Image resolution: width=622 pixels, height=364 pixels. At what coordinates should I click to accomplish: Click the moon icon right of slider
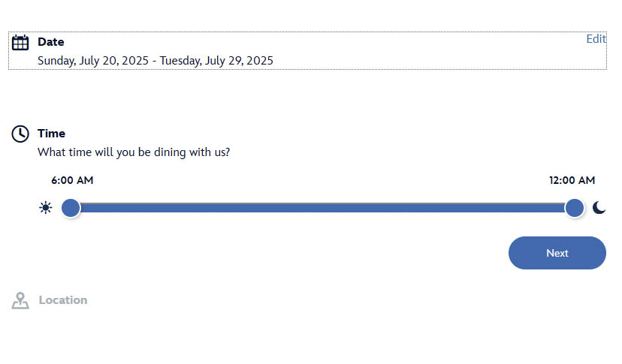(x=599, y=208)
